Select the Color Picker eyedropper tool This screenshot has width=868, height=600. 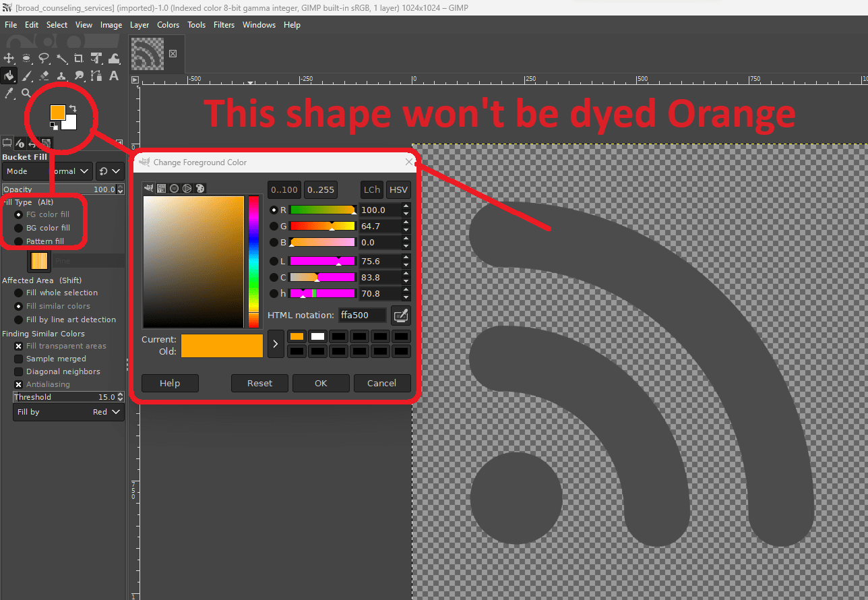9,92
